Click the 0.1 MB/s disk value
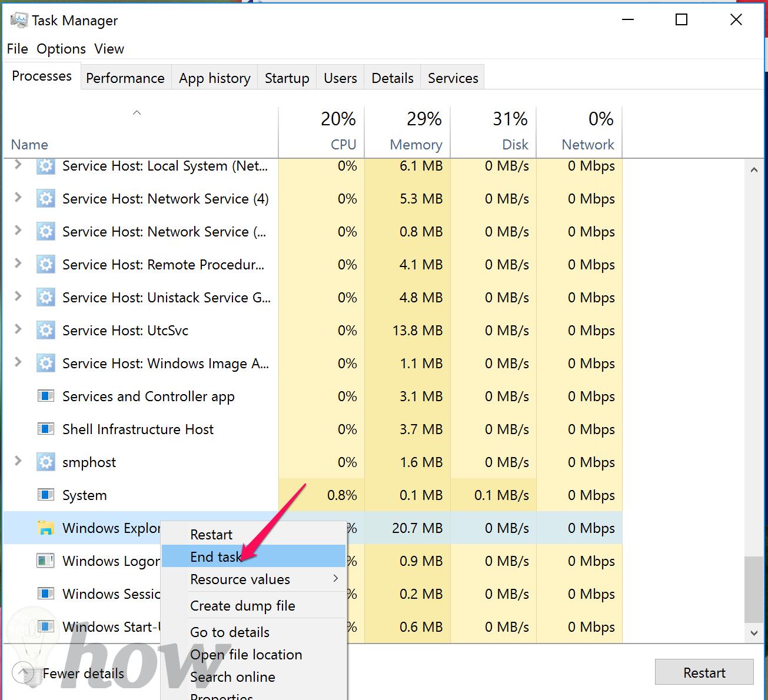Image resolution: width=768 pixels, height=700 pixels. (501, 495)
